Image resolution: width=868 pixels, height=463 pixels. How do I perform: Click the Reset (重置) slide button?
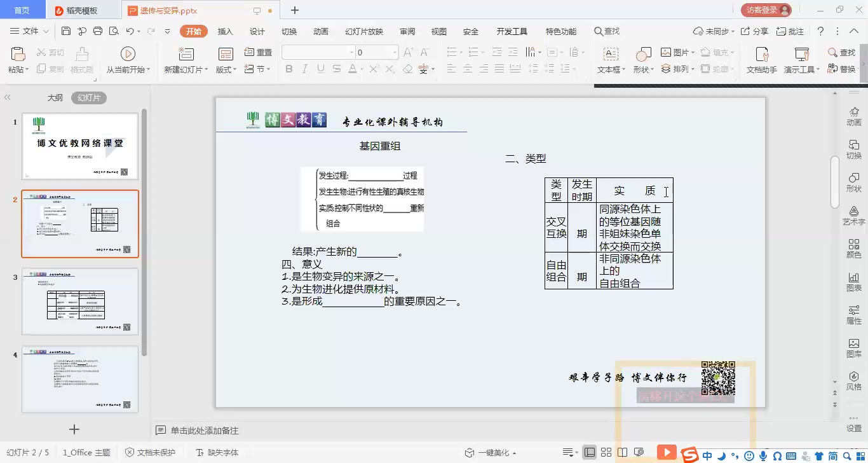(x=258, y=52)
